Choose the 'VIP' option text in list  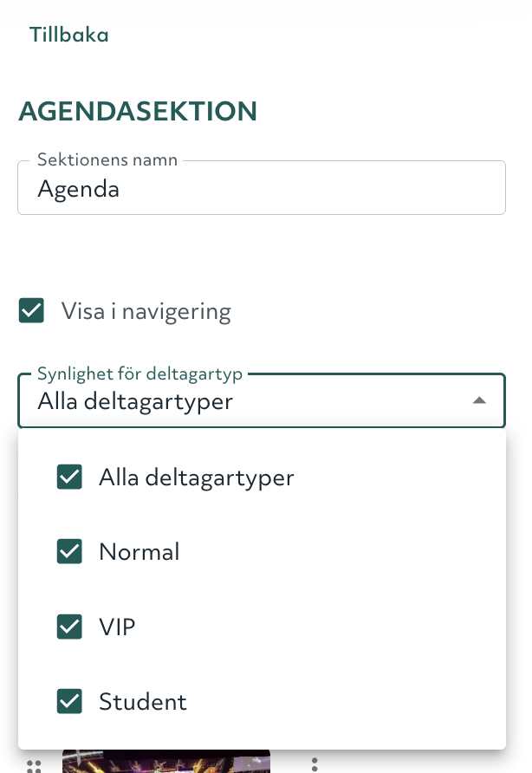118,627
